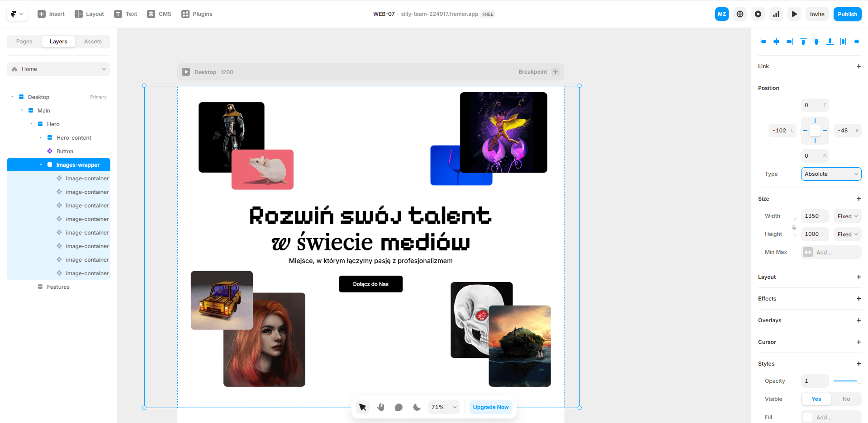
Task: Align selection to left edge
Action: pos(763,42)
